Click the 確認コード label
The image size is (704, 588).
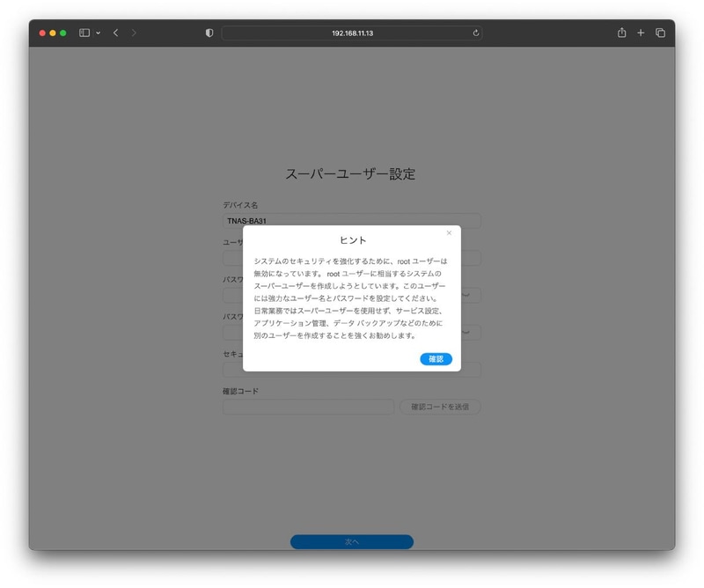pos(240,391)
